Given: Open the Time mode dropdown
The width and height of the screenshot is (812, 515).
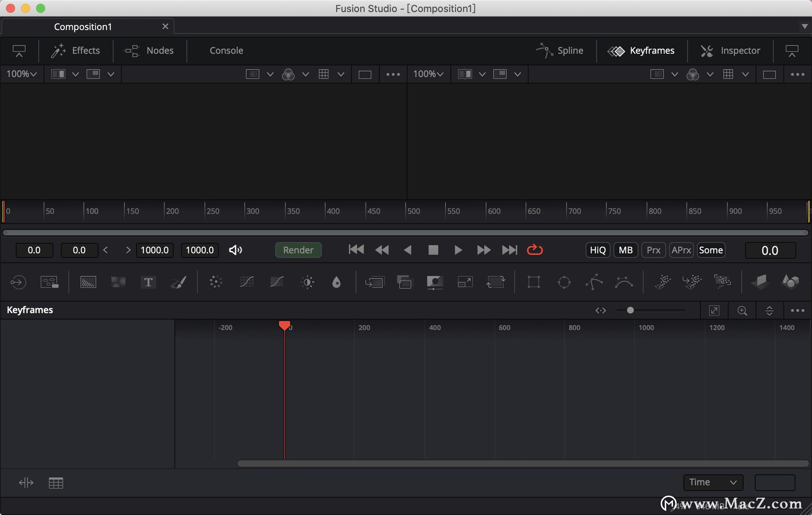Looking at the screenshot, I should 713,482.
